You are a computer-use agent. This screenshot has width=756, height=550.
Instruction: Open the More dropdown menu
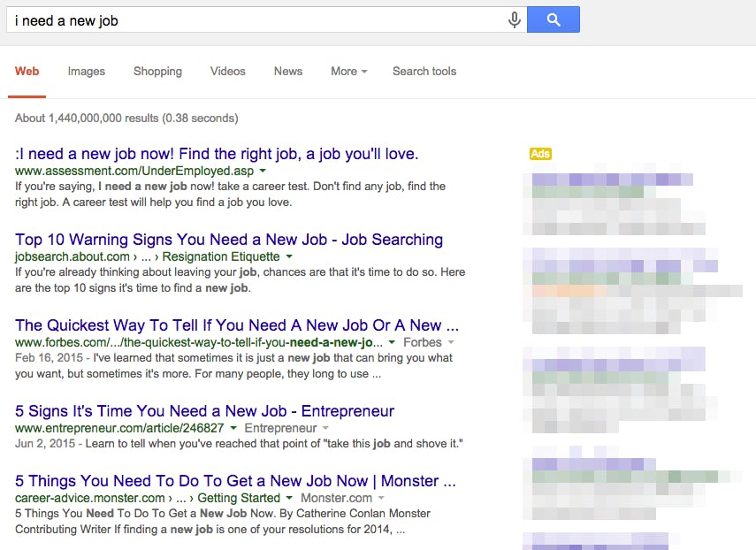[x=348, y=72]
